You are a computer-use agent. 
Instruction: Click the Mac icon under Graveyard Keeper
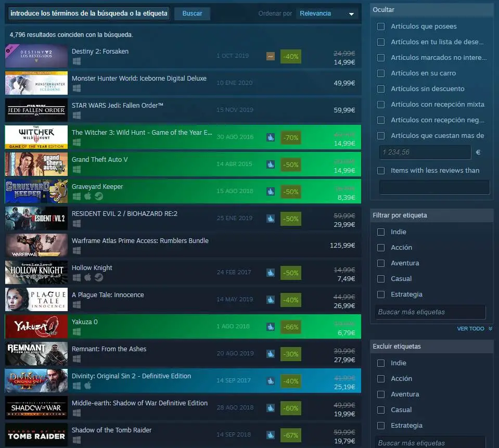88,196
